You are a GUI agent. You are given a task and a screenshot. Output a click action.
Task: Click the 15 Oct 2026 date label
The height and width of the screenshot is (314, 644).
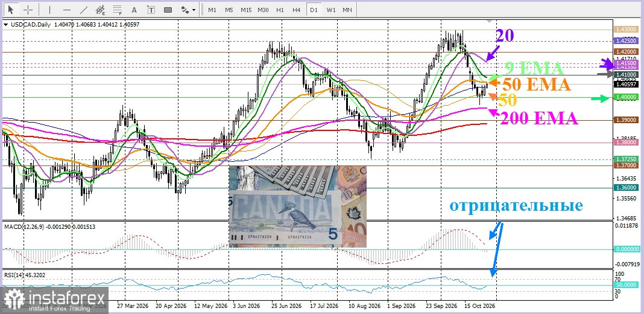tap(479, 307)
